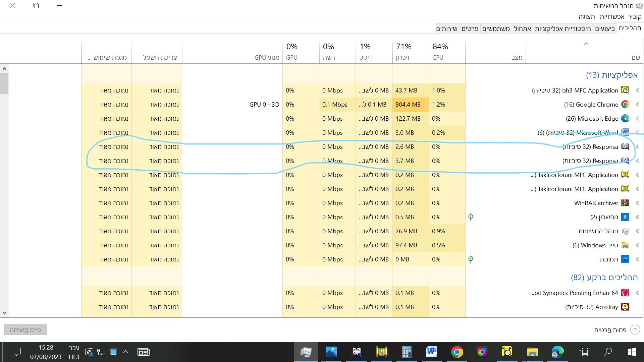Click the Synaptics Pointing Enhan process icon
Viewport: 644px width, 362px height.
[625, 293]
